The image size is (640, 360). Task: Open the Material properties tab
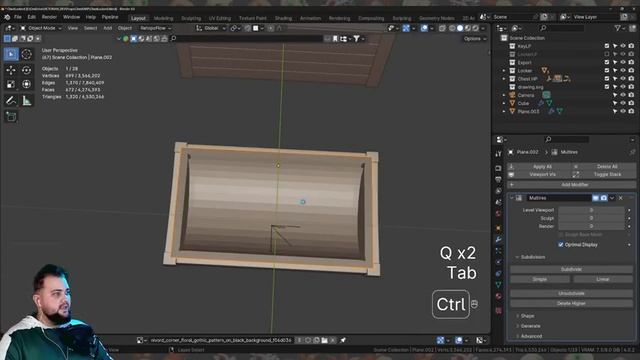[498, 296]
